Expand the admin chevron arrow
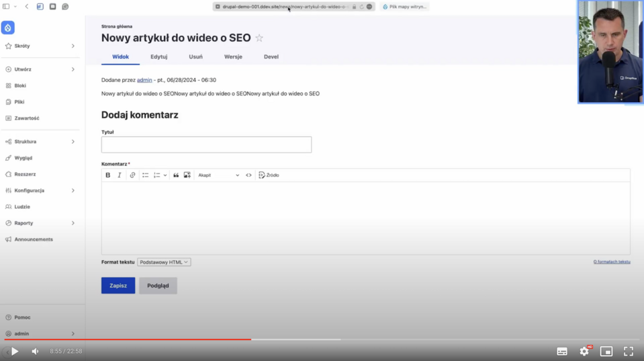644x361 pixels. (73, 334)
